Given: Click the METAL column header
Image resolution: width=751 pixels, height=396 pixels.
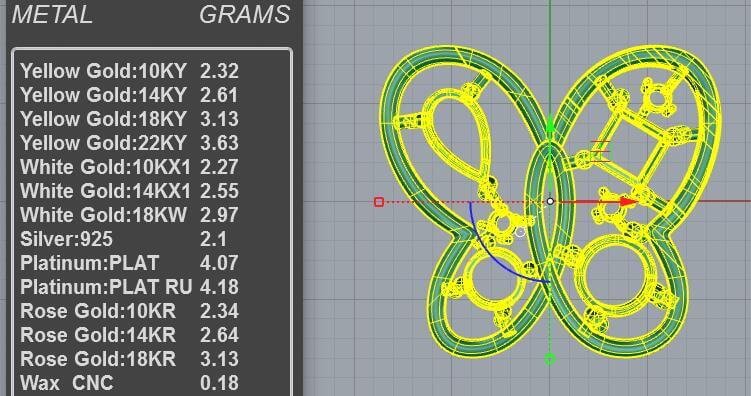Looking at the screenshot, I should click(x=52, y=14).
